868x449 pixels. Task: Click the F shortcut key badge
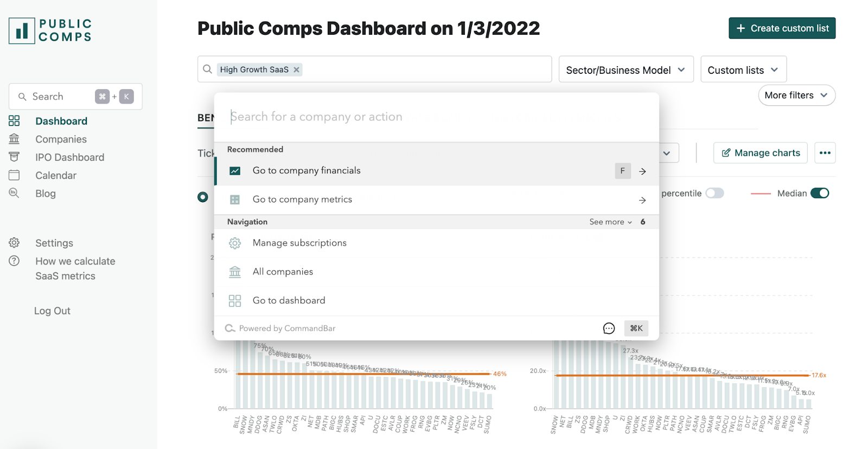point(622,171)
